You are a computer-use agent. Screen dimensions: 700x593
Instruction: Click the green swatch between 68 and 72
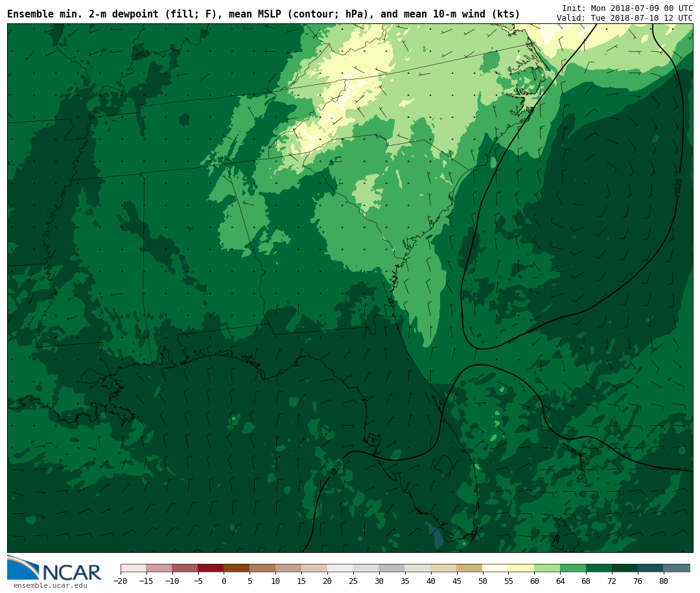click(x=600, y=568)
